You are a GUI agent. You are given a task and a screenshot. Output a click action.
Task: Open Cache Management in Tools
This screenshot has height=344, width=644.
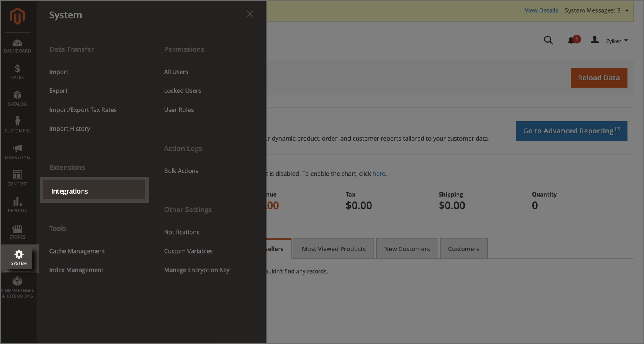pos(77,251)
